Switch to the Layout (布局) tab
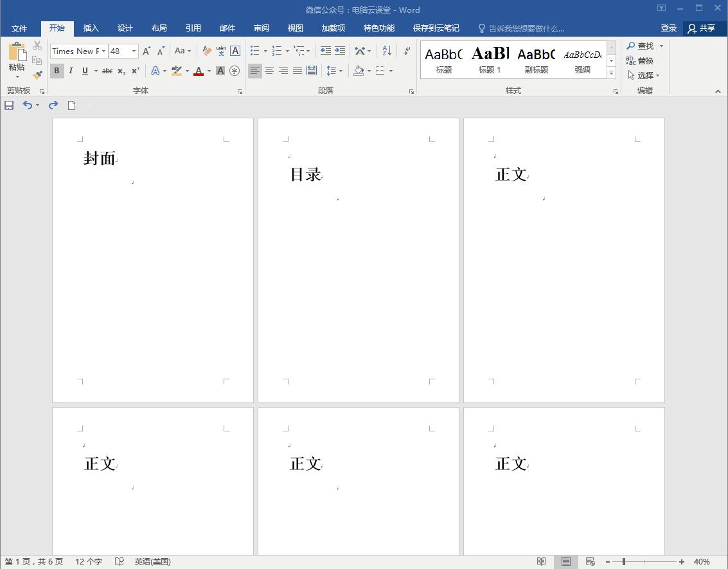The height and width of the screenshot is (569, 728). 159,28
